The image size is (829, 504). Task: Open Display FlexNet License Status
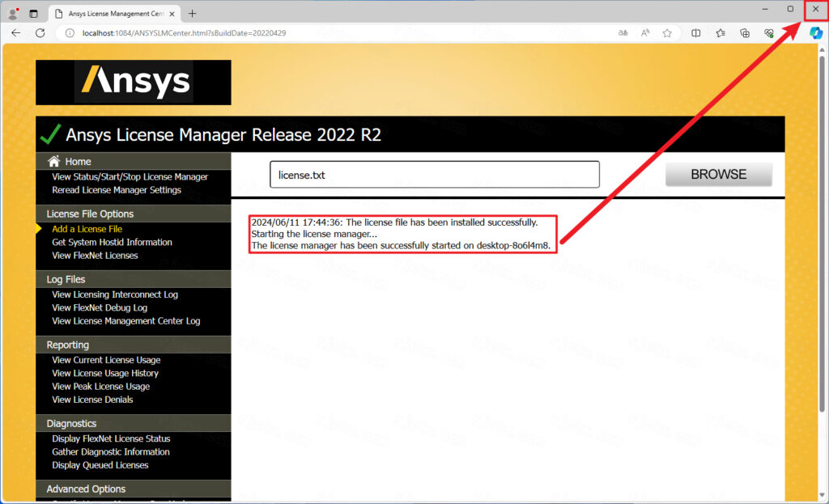click(x=111, y=438)
